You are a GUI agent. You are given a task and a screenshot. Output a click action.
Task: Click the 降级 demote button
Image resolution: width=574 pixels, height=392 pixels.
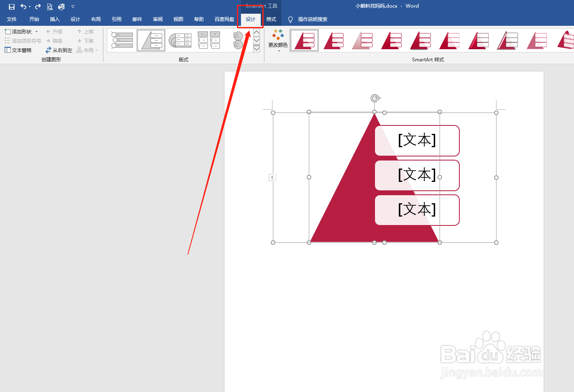54,41
